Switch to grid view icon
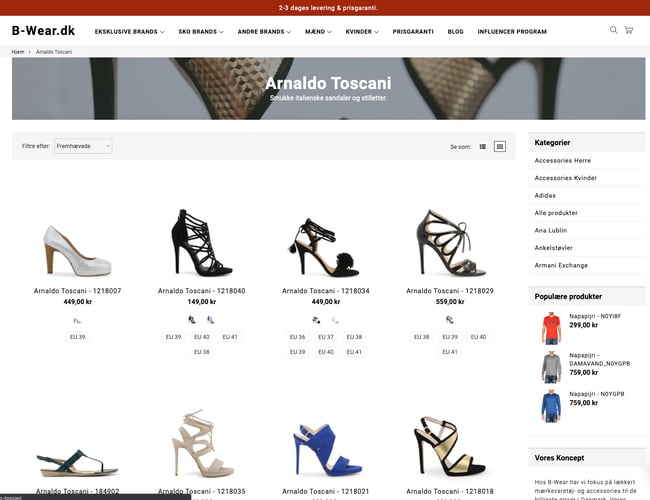Screen dimensions: 650x500 [500, 146]
